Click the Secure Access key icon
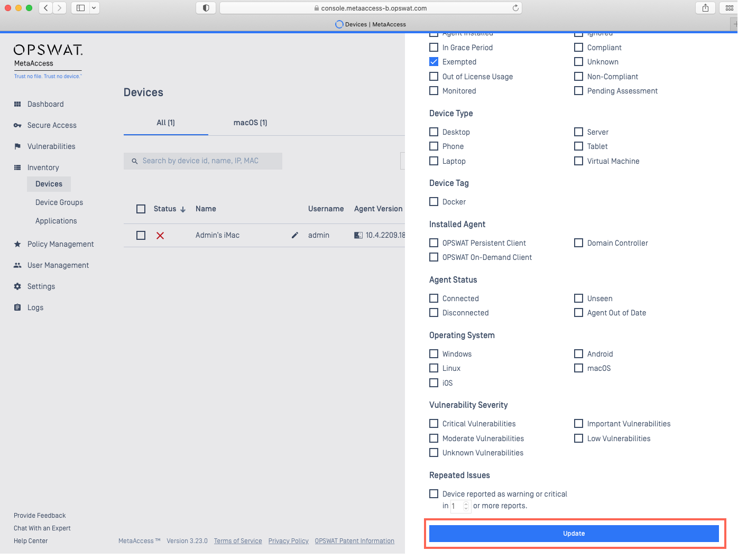 17,125
